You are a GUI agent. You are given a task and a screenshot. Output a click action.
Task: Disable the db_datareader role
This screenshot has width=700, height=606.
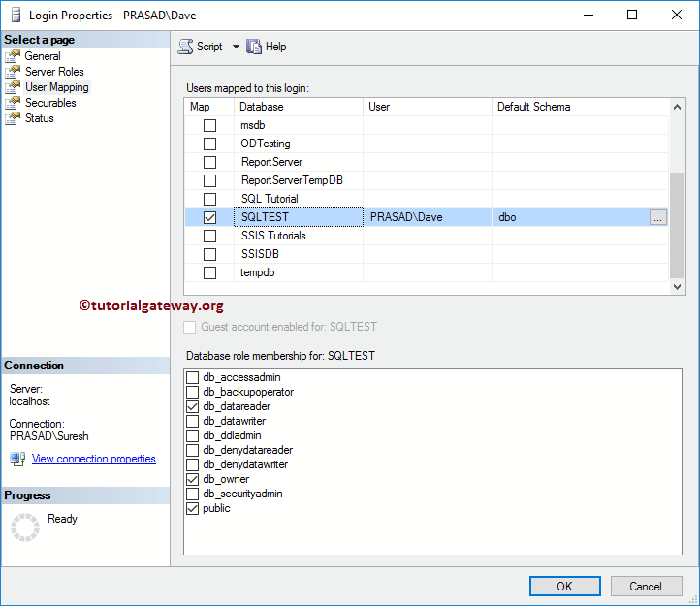[x=192, y=406]
